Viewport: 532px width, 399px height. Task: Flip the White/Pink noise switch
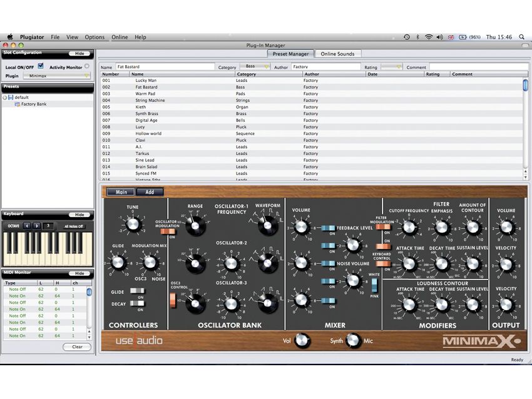(374, 285)
